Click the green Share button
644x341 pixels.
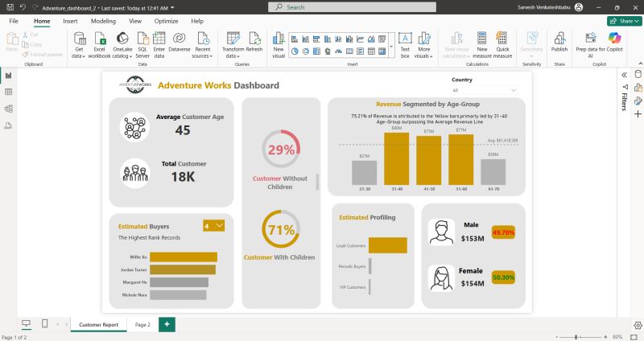tap(624, 21)
